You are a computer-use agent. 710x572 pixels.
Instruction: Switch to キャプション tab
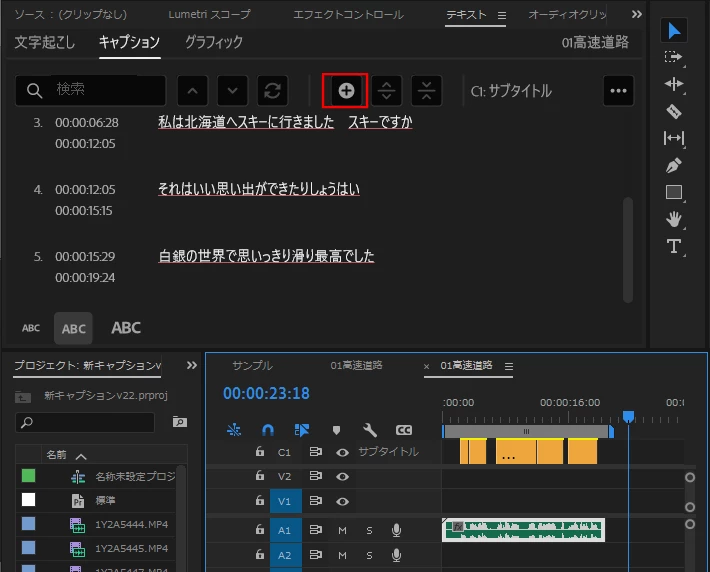tap(130, 42)
